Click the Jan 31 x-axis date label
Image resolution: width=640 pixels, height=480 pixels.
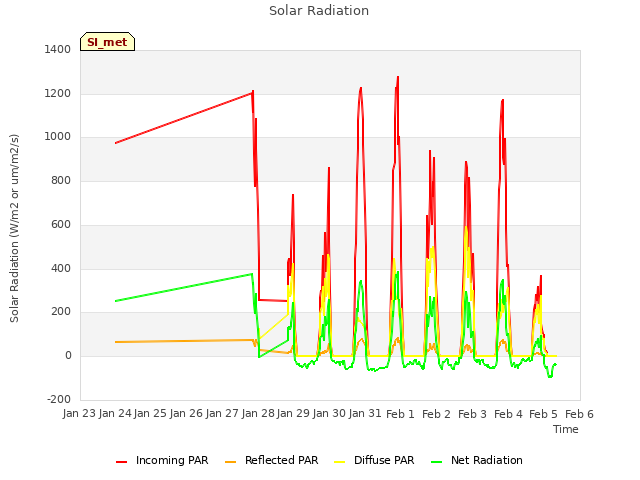tap(365, 414)
